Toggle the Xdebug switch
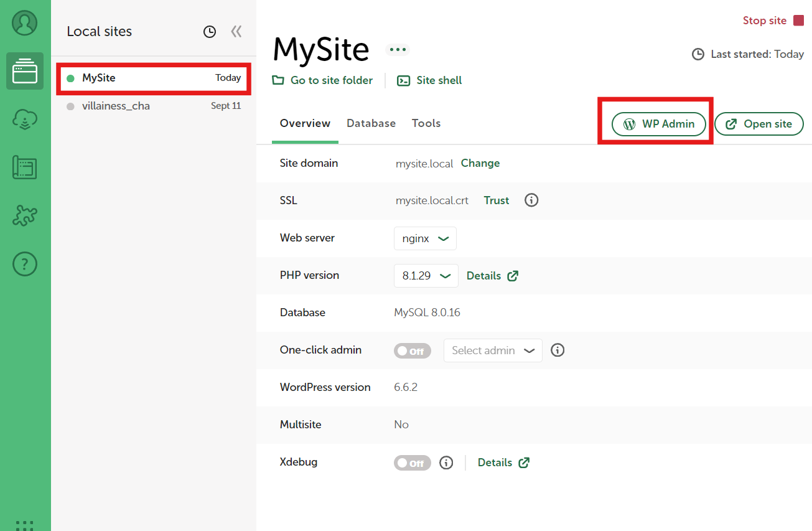 click(413, 463)
